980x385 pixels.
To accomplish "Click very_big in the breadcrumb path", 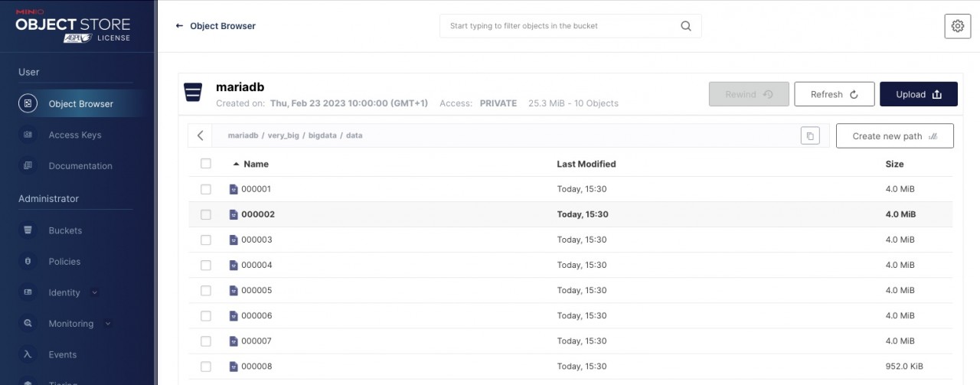I will 283,135.
